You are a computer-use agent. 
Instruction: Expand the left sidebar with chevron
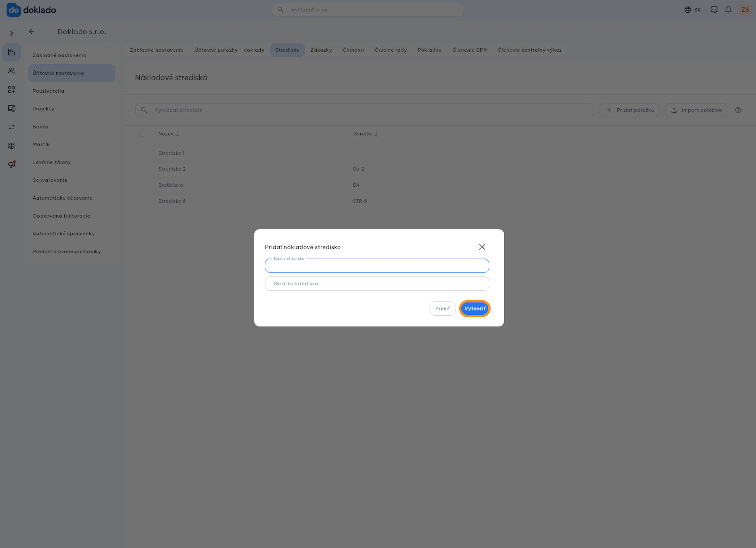click(12, 33)
